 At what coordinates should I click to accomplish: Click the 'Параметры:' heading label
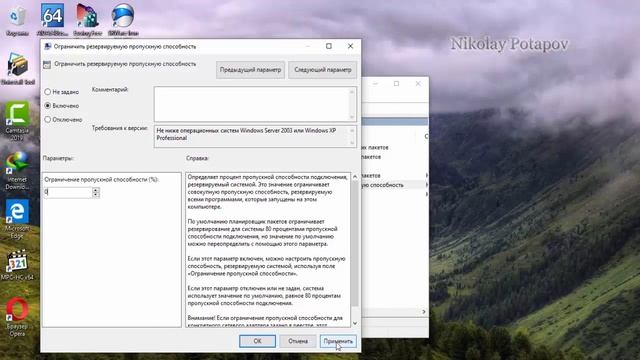pos(58,158)
